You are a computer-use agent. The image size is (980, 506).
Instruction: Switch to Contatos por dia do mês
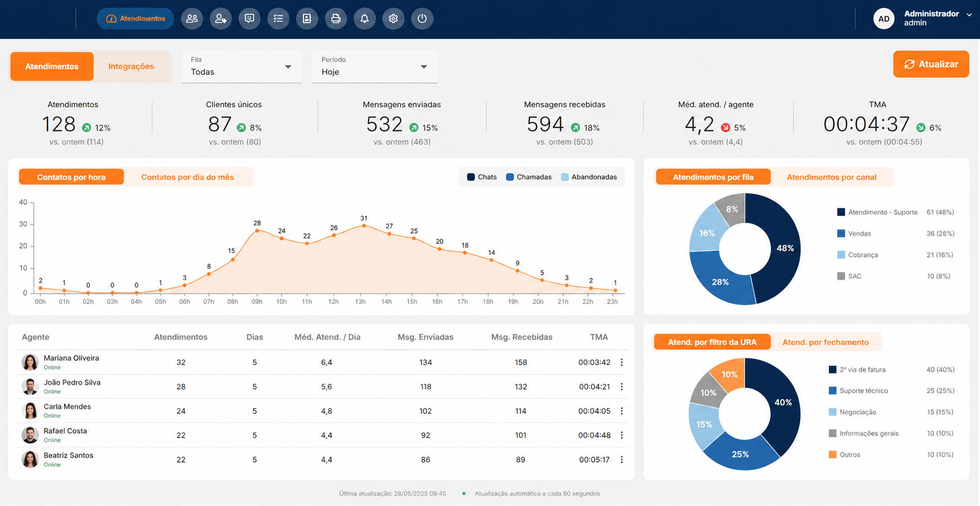click(x=188, y=177)
